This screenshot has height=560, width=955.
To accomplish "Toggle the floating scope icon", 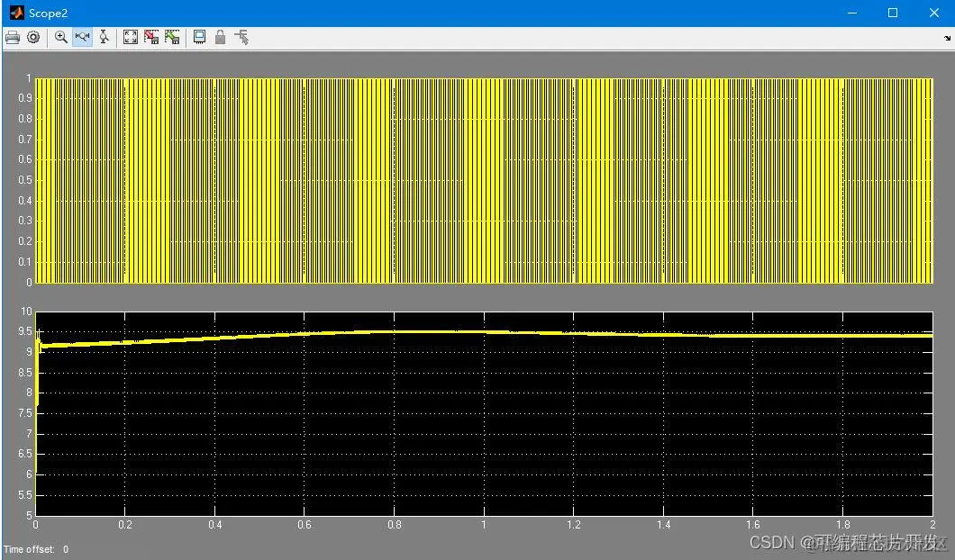I will point(199,37).
